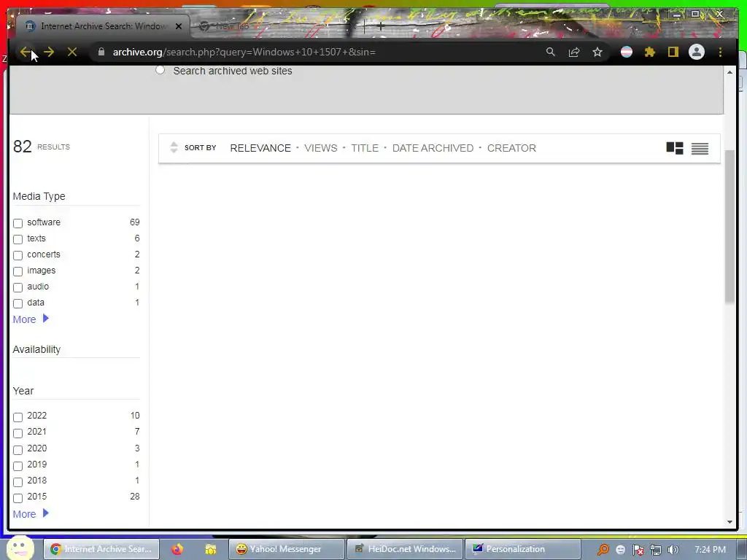
Task: Open Chrome three-dot menu
Action: pyautogui.click(x=720, y=52)
